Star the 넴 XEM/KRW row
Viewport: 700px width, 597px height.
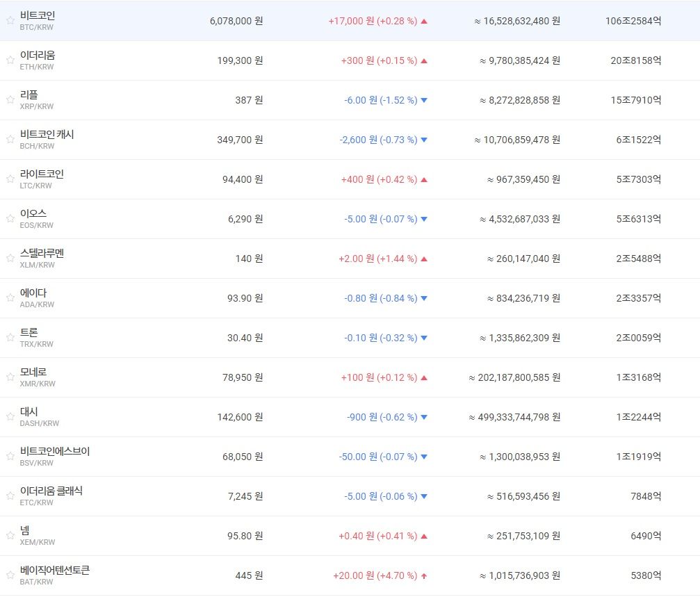10,536
